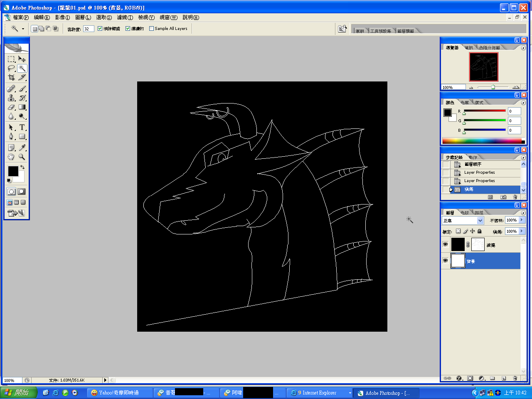Screen dimensions: 532x399
Task: Hide the 背景 layer using eye icon
Action: point(445,261)
